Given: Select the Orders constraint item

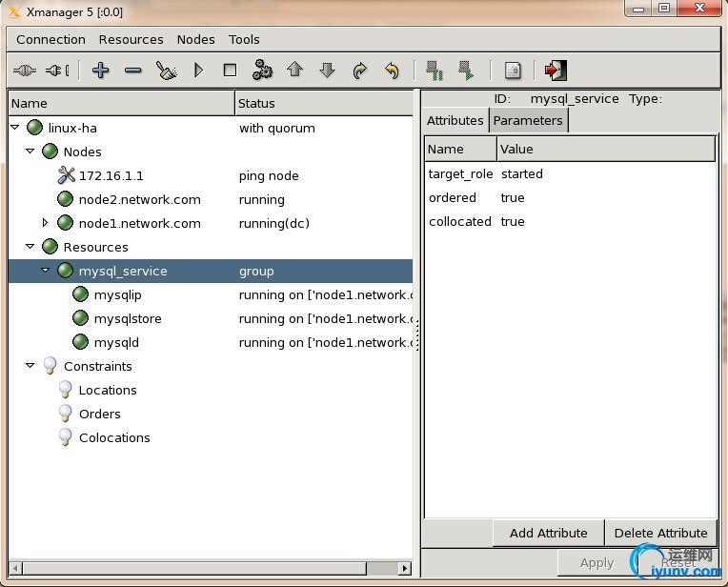Looking at the screenshot, I should (100, 414).
